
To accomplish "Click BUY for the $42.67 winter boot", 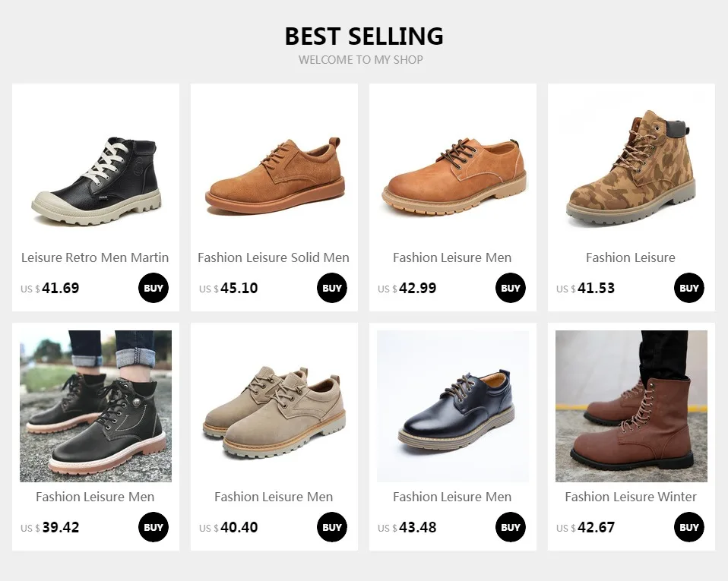I will click(689, 527).
